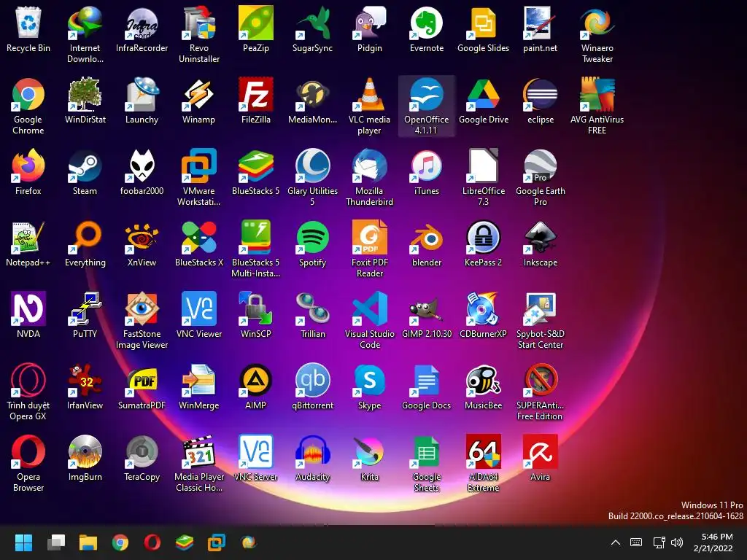Click the iTunes desktop icon

click(x=426, y=167)
